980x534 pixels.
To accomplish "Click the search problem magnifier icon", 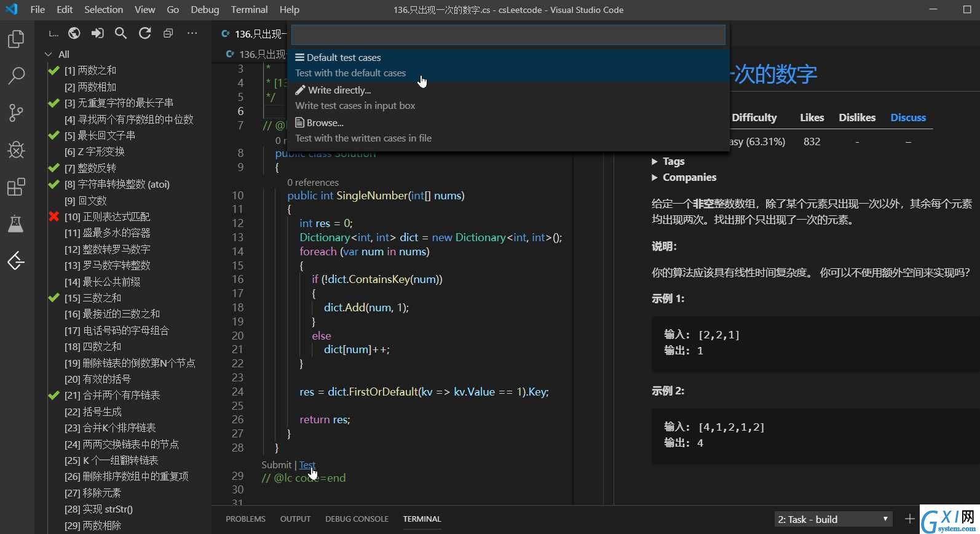I will coord(121,33).
